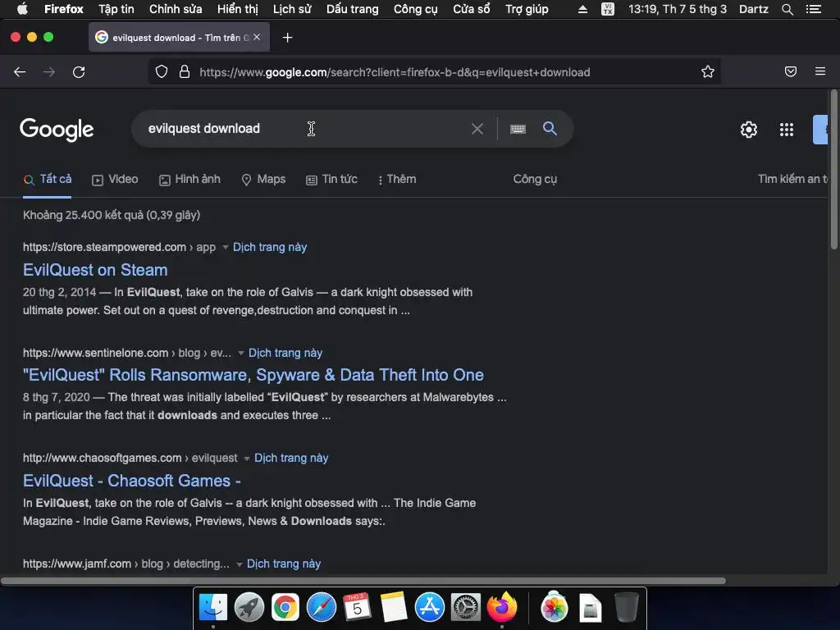Open Notes app in the Dock

[x=394, y=608]
